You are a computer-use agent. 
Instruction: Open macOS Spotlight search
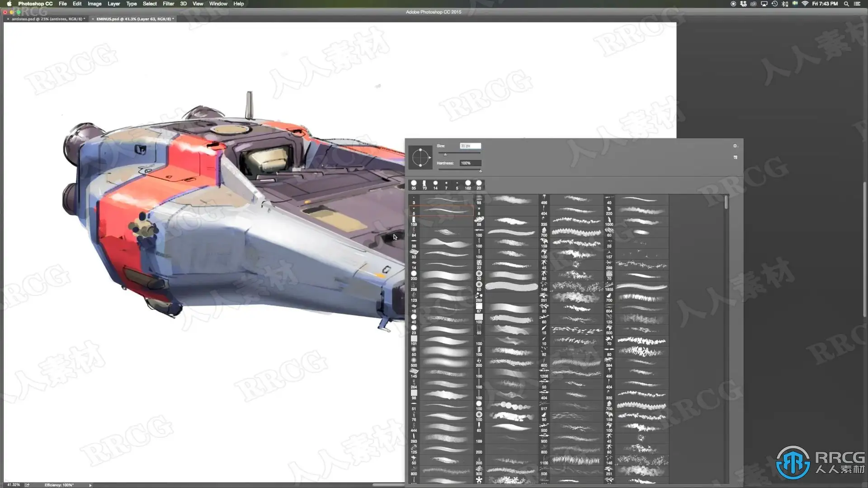pos(846,4)
